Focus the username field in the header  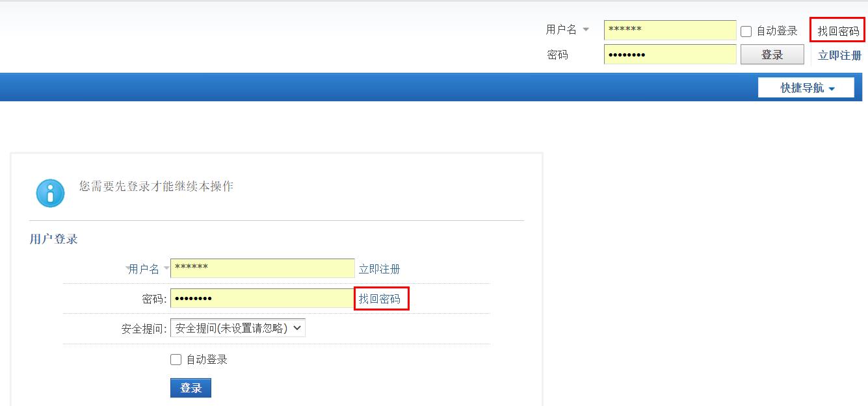(670, 30)
